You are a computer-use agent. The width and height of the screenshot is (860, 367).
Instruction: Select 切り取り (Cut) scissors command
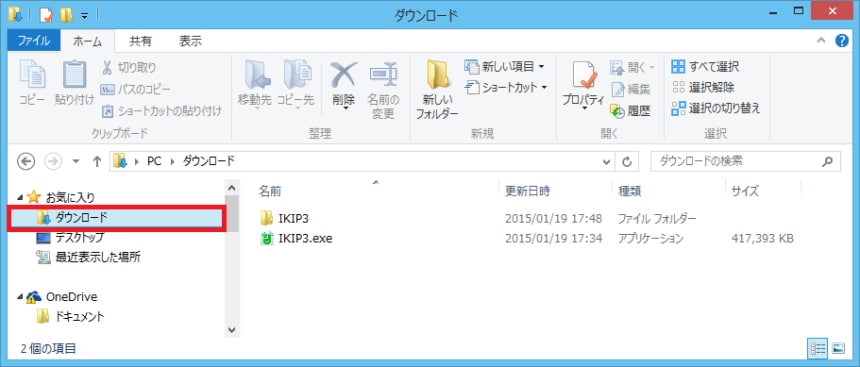[129, 67]
